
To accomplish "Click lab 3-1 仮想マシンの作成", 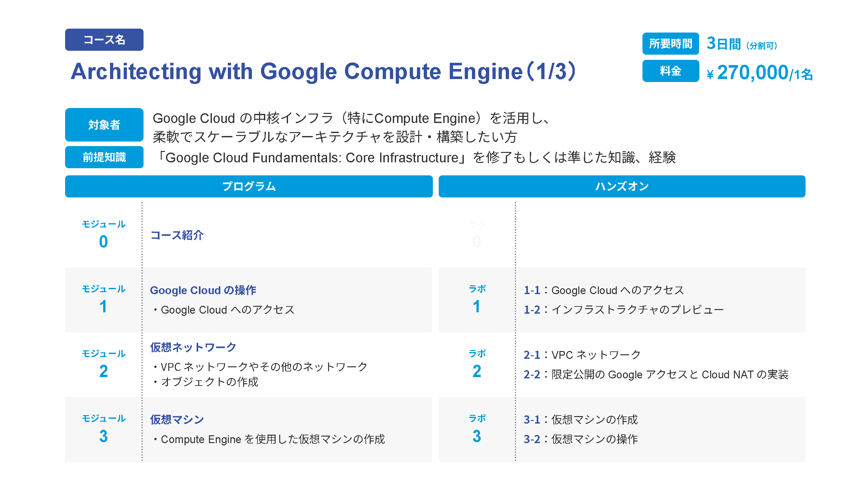I will (581, 419).
